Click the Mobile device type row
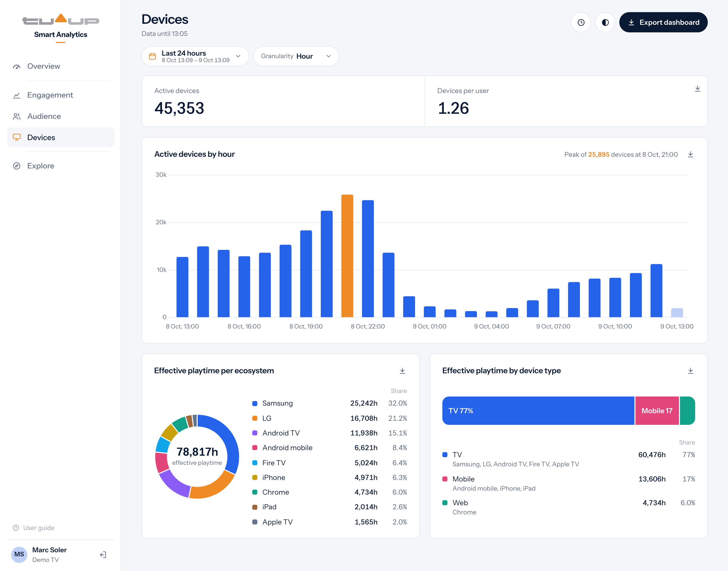Image resolution: width=728 pixels, height=571 pixels. [x=569, y=484]
